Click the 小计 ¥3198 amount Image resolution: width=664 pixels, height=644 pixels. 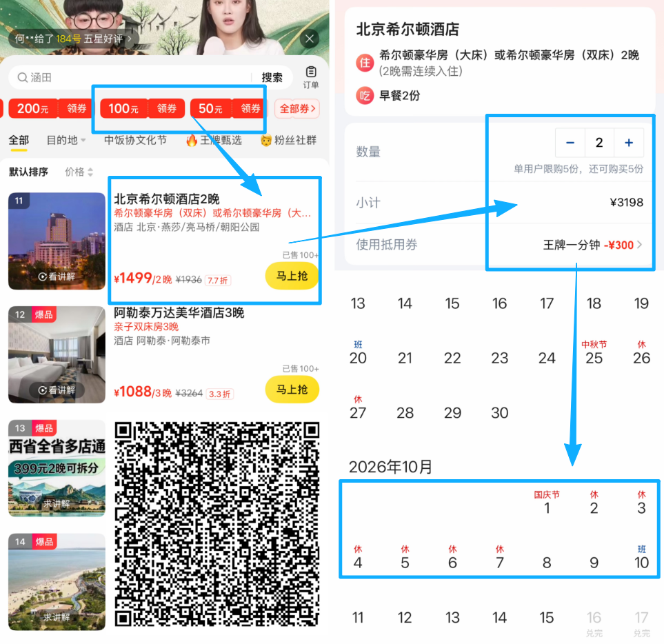[626, 203]
